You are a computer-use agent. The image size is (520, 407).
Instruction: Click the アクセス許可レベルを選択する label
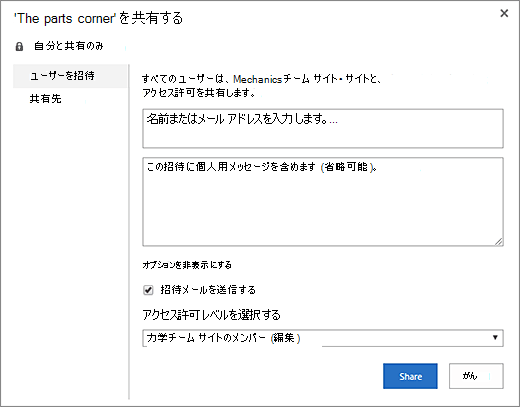pos(211,315)
